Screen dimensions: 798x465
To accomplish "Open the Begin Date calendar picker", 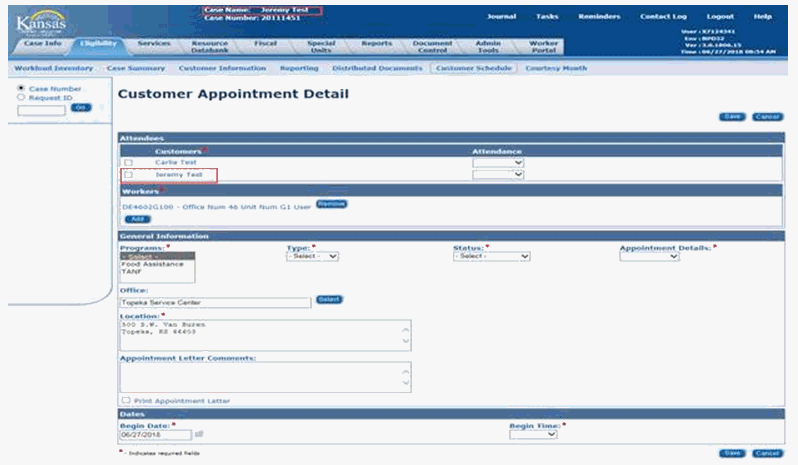I will point(199,435).
